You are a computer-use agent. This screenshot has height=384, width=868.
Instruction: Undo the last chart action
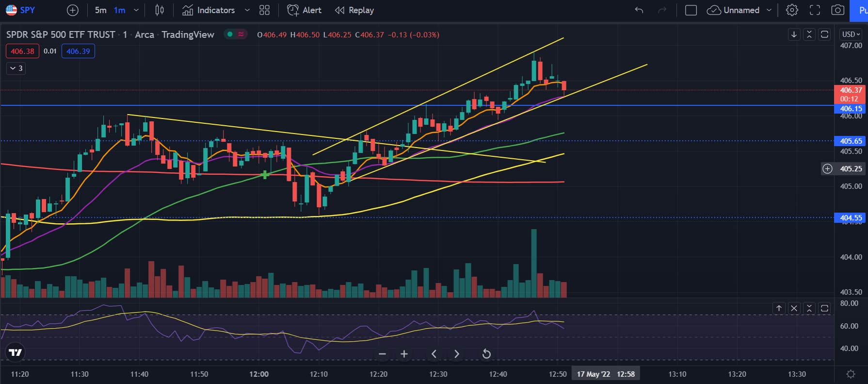point(639,10)
